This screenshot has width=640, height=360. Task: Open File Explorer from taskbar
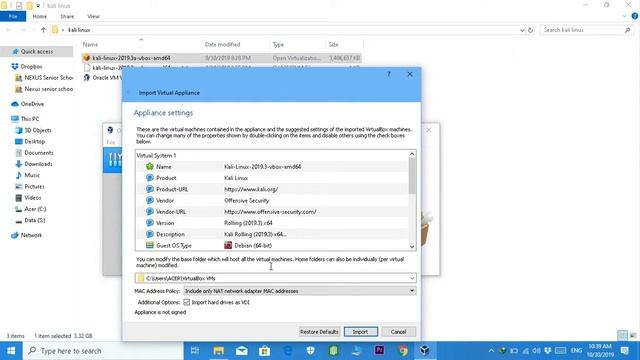[x=219, y=351]
